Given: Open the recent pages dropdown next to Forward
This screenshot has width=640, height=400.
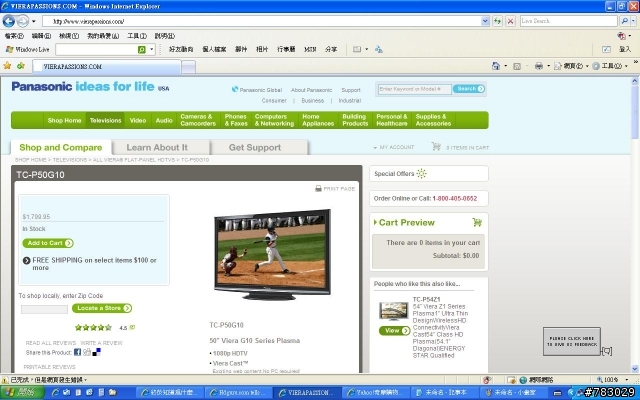Looking at the screenshot, I should click(34, 21).
